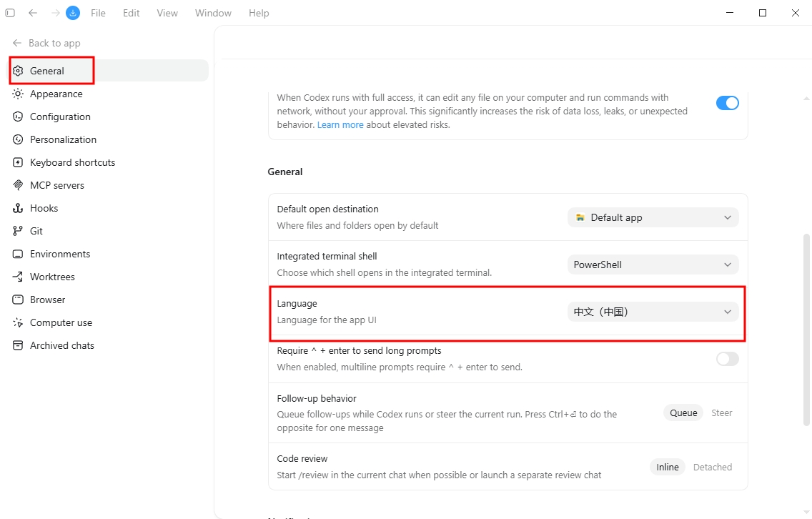Screen dimensions: 812x519
Task: Open the Help menu
Action: tap(259, 13)
